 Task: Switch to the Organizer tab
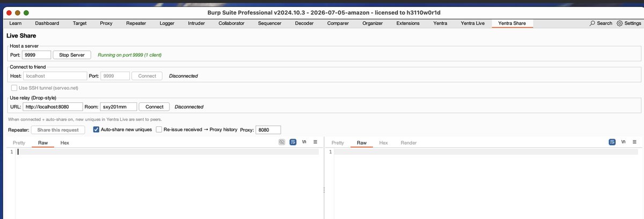click(x=372, y=23)
